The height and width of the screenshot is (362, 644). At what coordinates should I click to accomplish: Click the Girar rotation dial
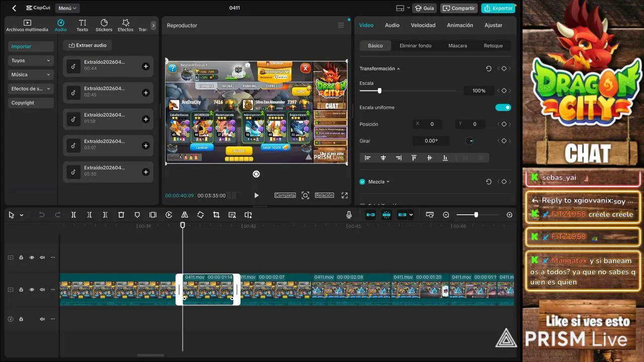(470, 141)
